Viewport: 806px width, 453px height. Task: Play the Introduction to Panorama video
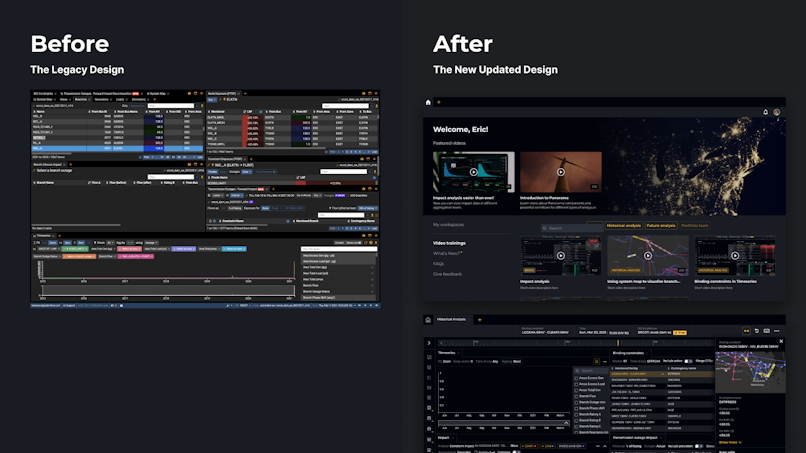[x=561, y=172]
